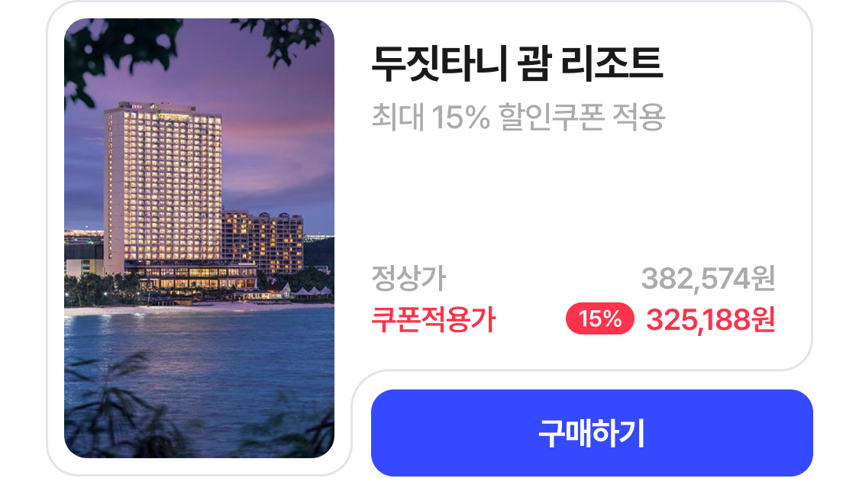
Task: Click the 정상가 label
Action: coord(409,279)
